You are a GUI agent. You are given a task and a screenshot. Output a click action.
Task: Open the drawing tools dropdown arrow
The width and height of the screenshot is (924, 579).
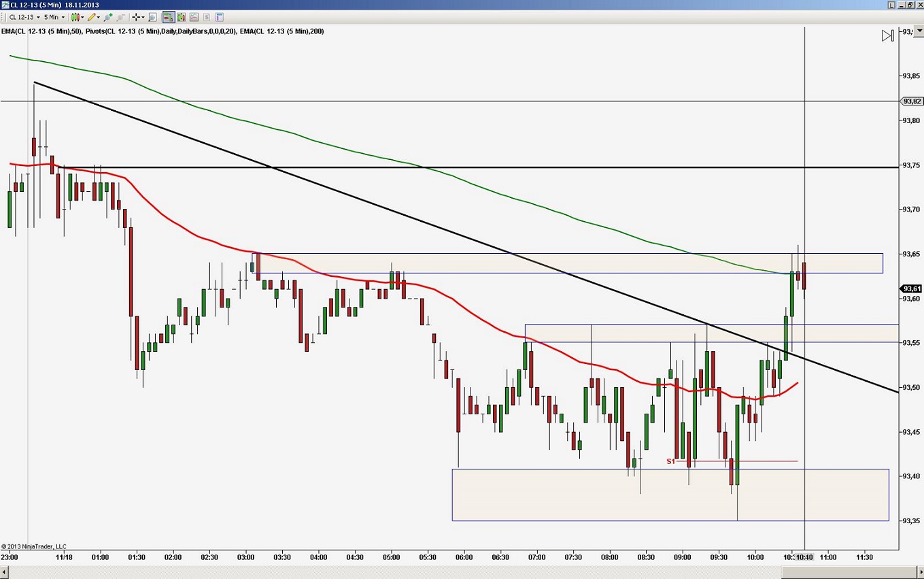[98, 17]
